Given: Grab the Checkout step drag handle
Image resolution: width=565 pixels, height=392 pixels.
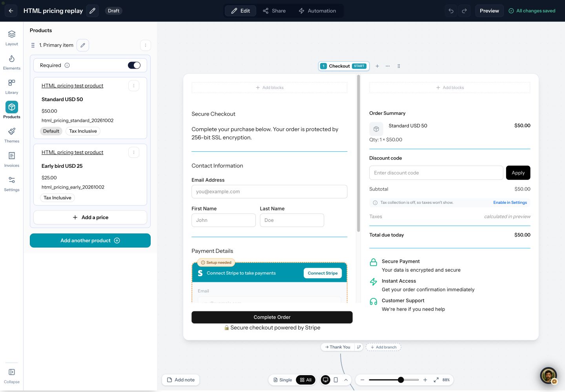Looking at the screenshot, I should tap(399, 66).
